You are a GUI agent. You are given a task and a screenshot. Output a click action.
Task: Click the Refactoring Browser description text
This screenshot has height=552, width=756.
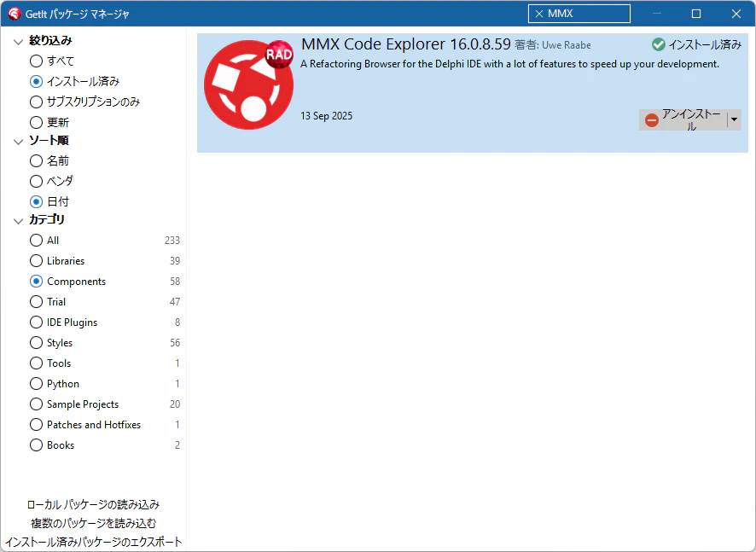click(509, 64)
